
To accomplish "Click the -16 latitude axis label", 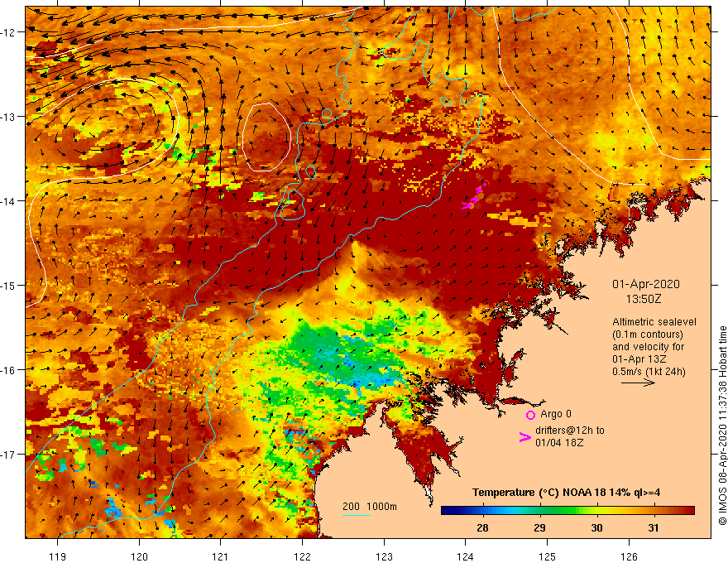I will point(10,370).
